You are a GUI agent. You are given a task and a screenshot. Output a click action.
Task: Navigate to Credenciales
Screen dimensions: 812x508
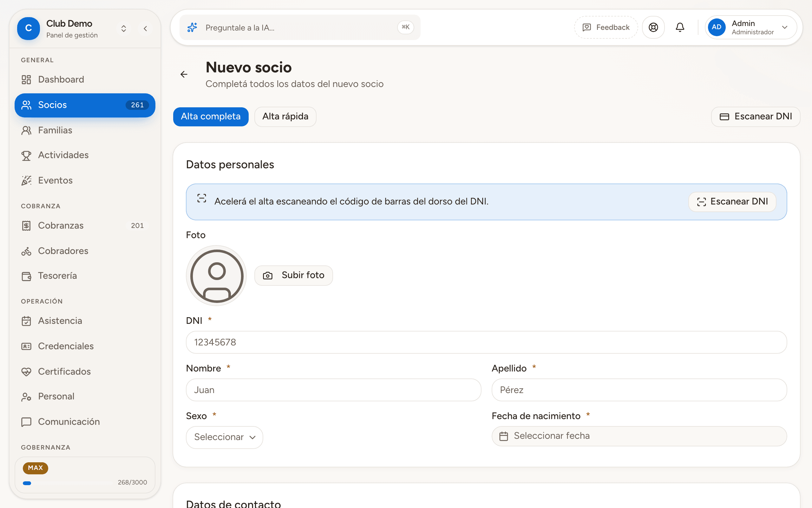[x=85, y=346]
